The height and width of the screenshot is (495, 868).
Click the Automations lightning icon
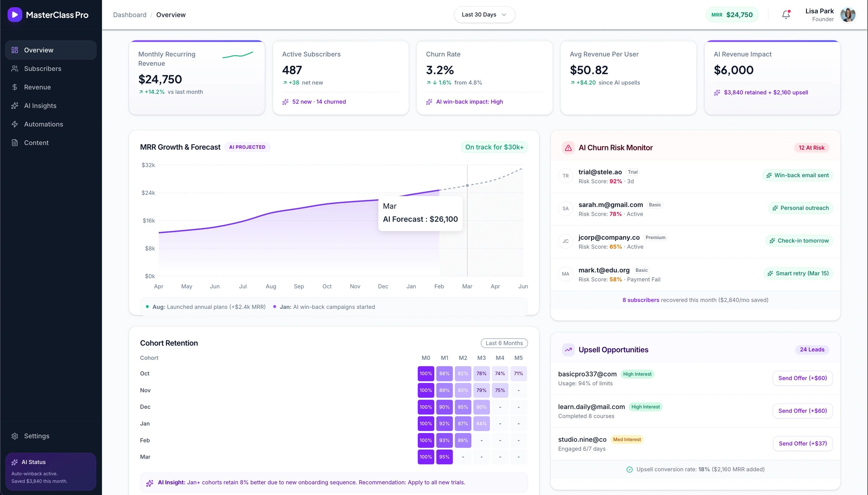[15, 124]
